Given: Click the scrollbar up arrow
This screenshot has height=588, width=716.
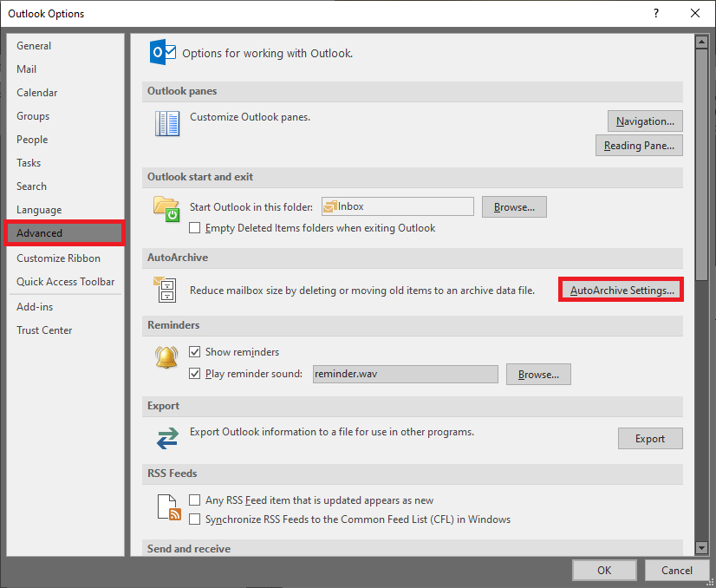Looking at the screenshot, I should (701, 42).
